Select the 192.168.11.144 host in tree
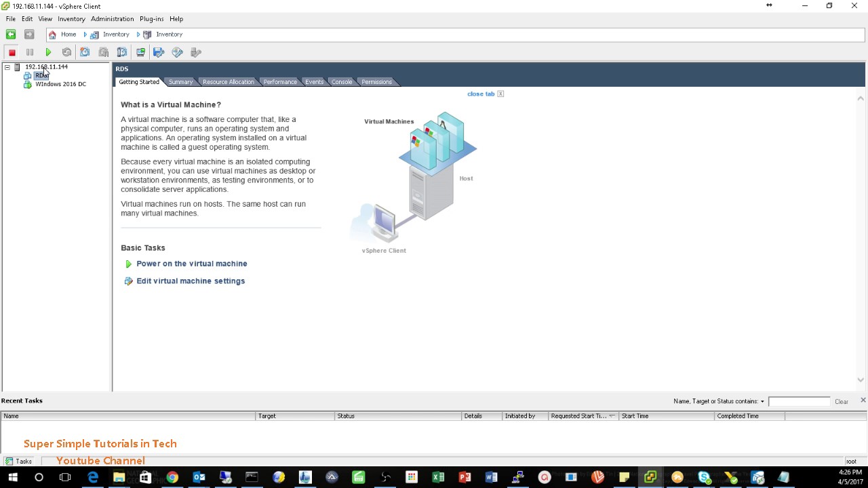This screenshot has width=868, height=488. point(46,67)
